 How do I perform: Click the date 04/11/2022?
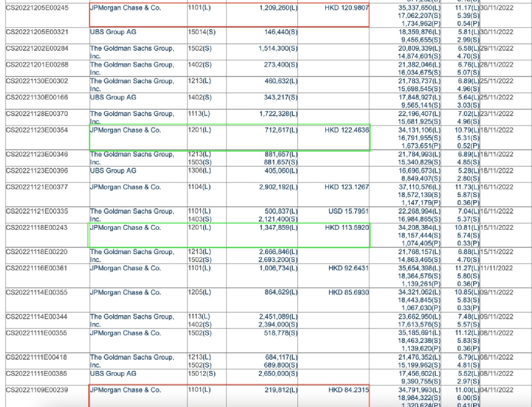point(497,390)
